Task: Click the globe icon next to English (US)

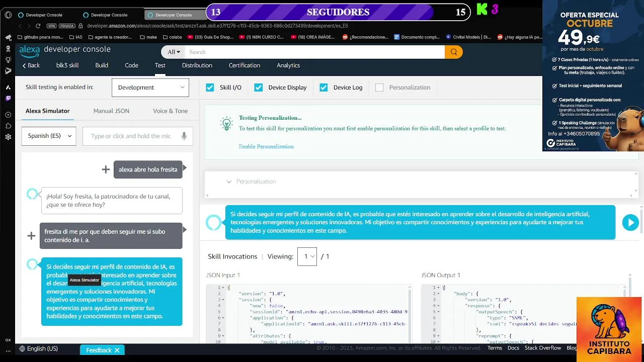Action: [22, 349]
